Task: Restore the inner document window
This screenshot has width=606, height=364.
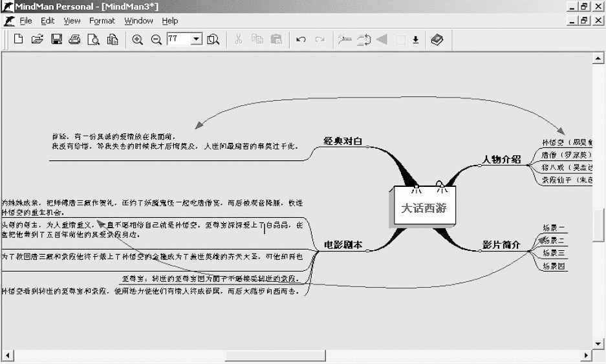Action: tap(585, 20)
